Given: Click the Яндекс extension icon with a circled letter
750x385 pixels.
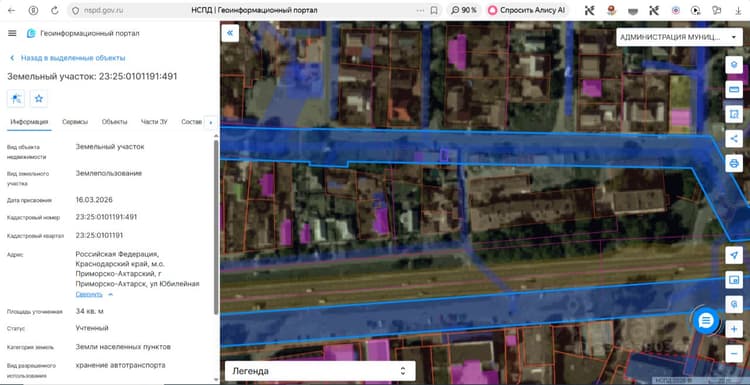Looking at the screenshot, I should [x=33, y=11].
